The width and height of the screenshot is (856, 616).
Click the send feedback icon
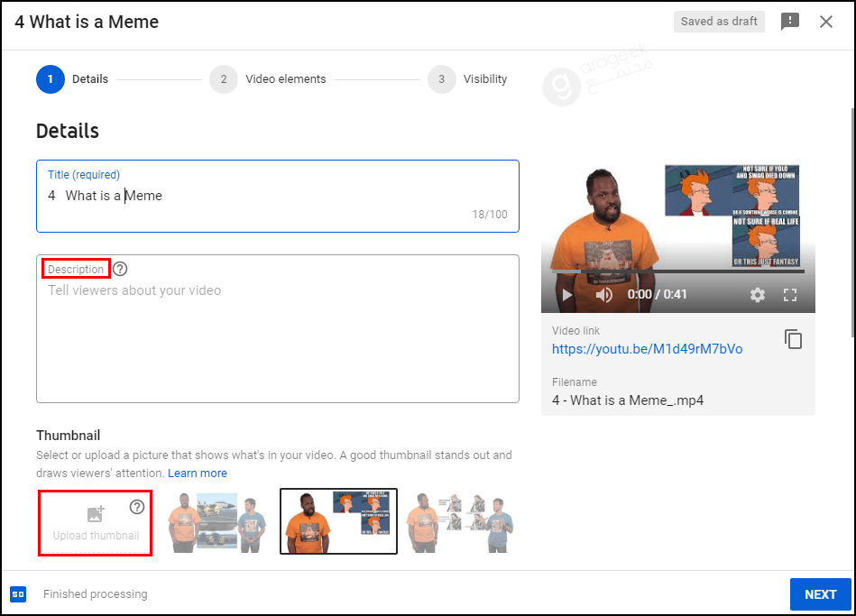tap(789, 22)
